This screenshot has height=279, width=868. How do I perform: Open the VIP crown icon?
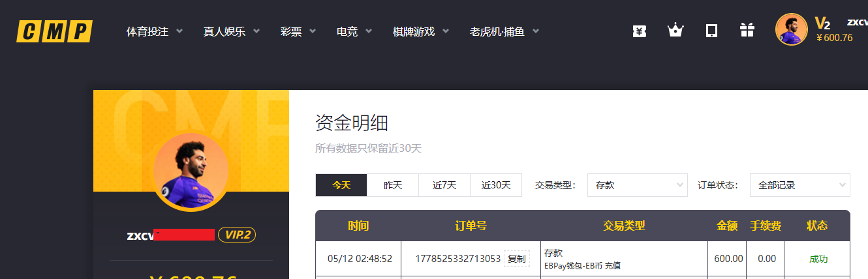[675, 30]
